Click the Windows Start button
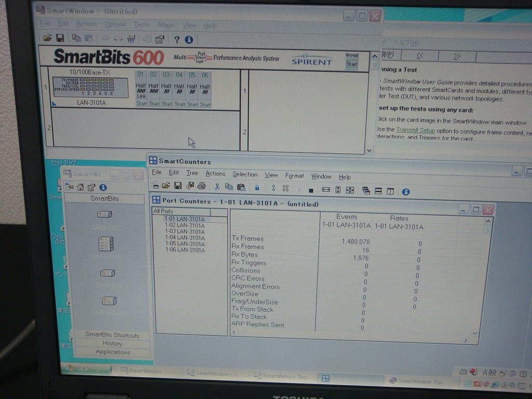This screenshot has height=399, width=532. 87,369
